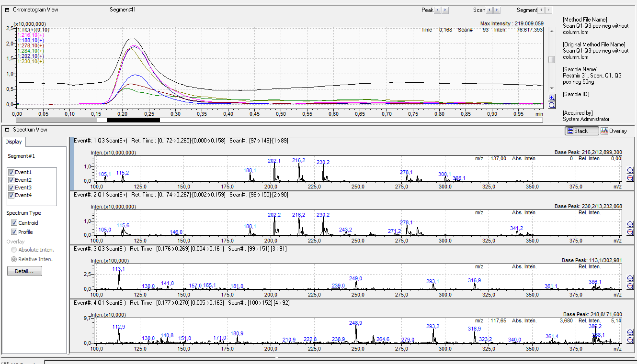Uncheck the Event4 checkbox
Screen dimensions: 637x364
point(11,195)
